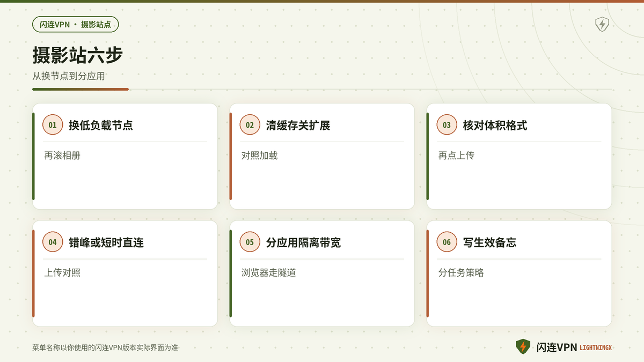The width and height of the screenshot is (644, 362).
Task: Click card title 核对体积格式
Action: [495, 125]
